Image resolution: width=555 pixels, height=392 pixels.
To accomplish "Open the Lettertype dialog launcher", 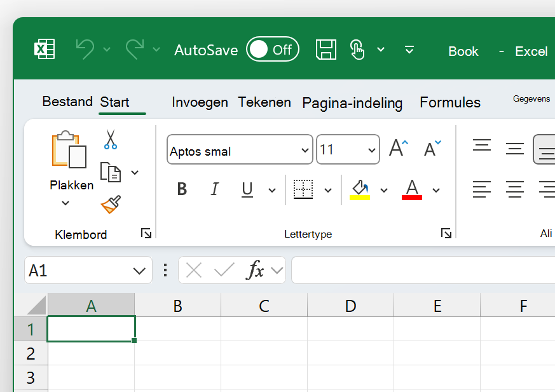I will click(x=446, y=233).
